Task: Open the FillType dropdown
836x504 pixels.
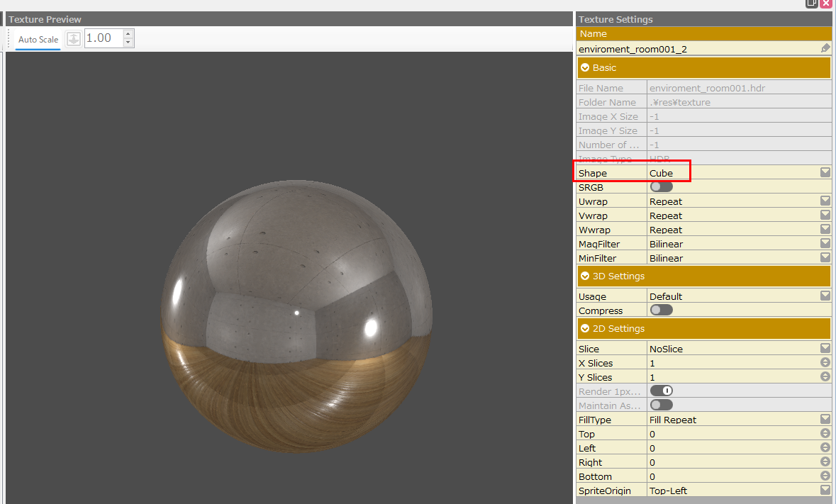Action: [x=825, y=419]
